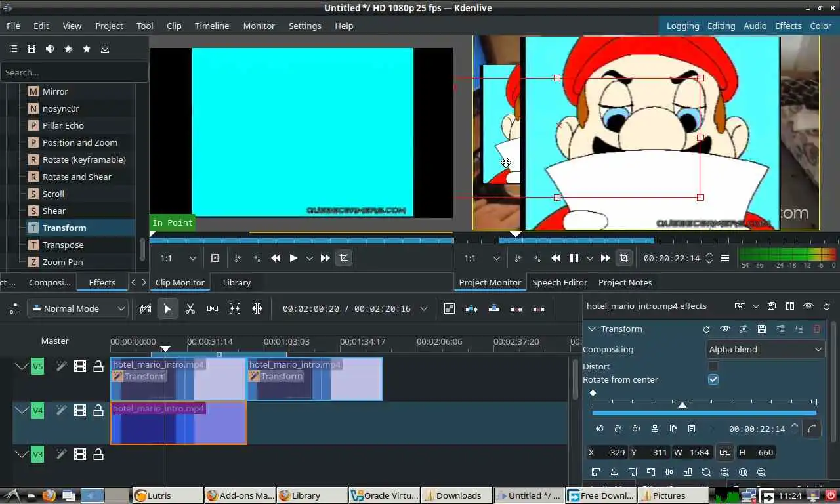Go to previous keyframe
Screen dimensions: 840x504
point(600,429)
